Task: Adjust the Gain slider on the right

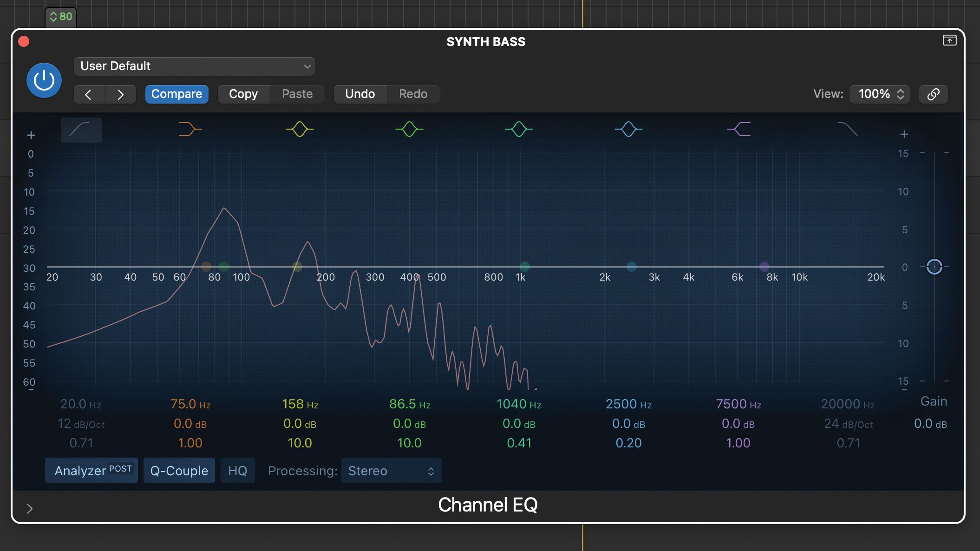Action: point(934,267)
